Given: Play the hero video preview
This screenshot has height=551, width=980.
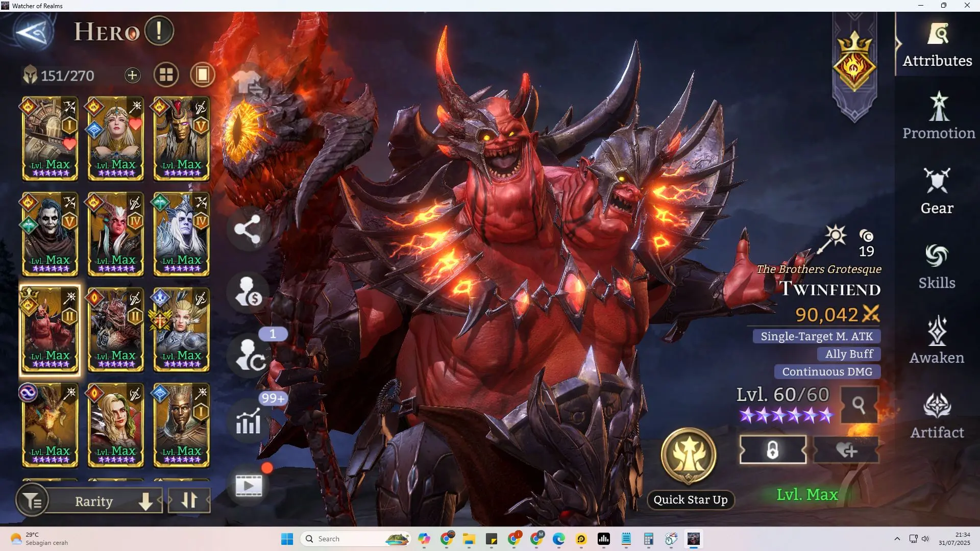Looking at the screenshot, I should (249, 485).
